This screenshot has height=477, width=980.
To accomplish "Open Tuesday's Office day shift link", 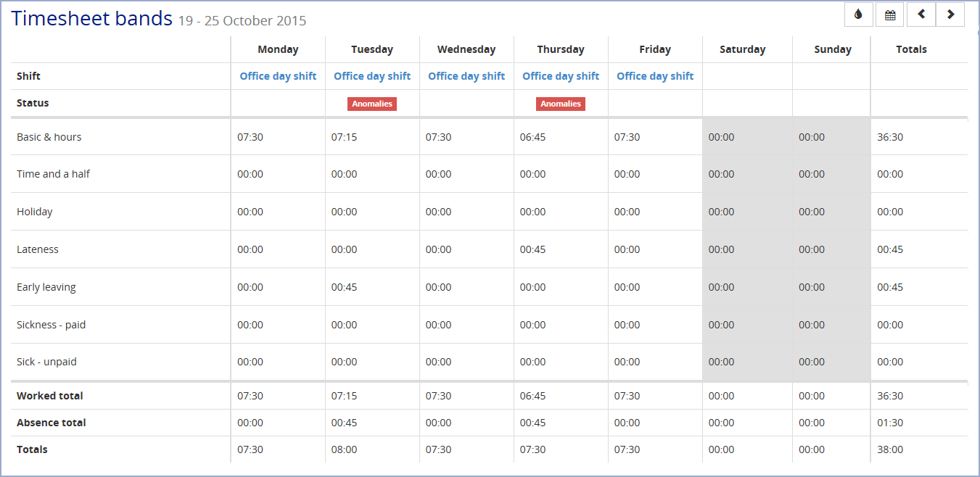I will point(372,76).
